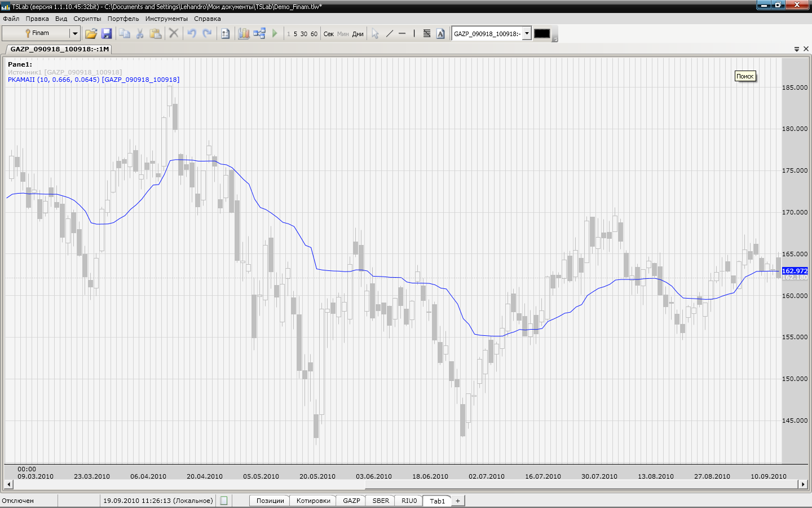Open the Портфель menu
This screenshot has width=812, height=508.
tap(123, 19)
